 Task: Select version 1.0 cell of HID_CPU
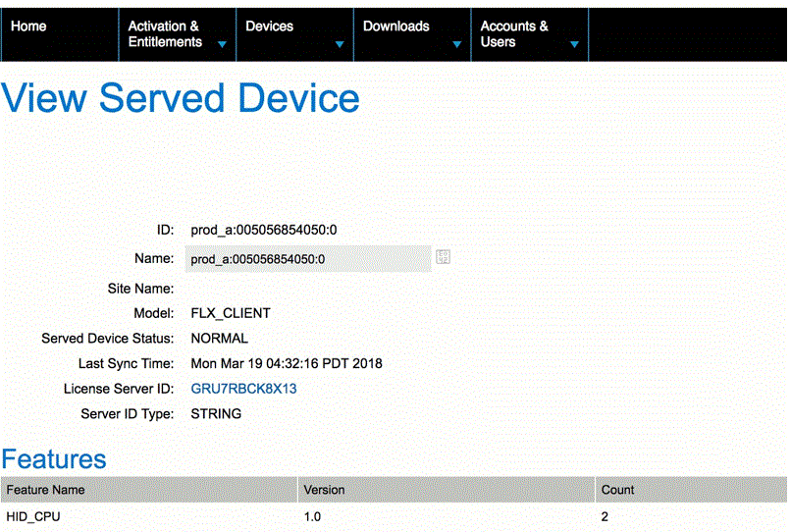tap(312, 517)
